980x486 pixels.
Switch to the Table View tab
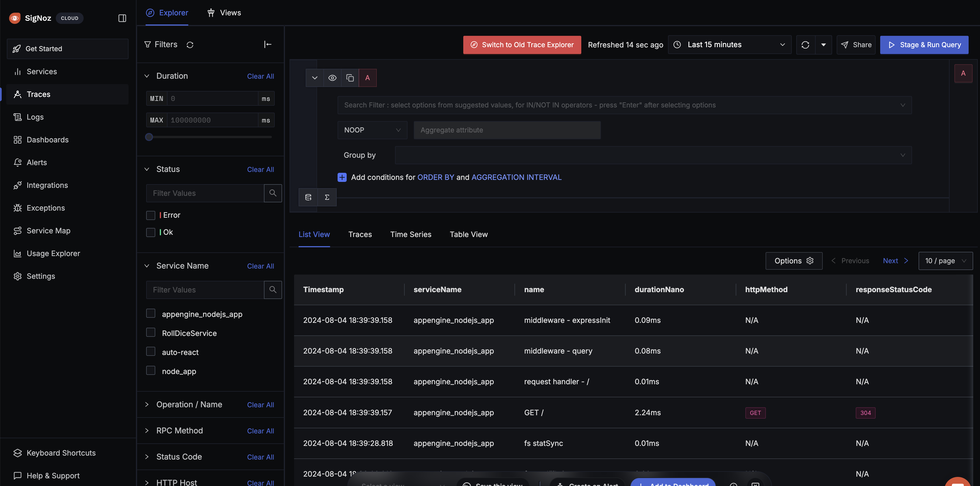469,235
